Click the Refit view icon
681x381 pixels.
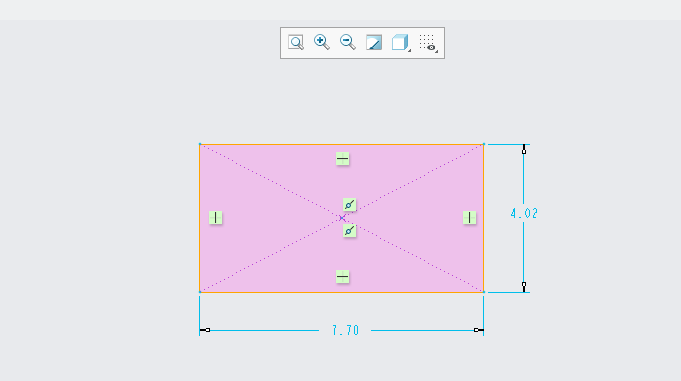tap(296, 43)
